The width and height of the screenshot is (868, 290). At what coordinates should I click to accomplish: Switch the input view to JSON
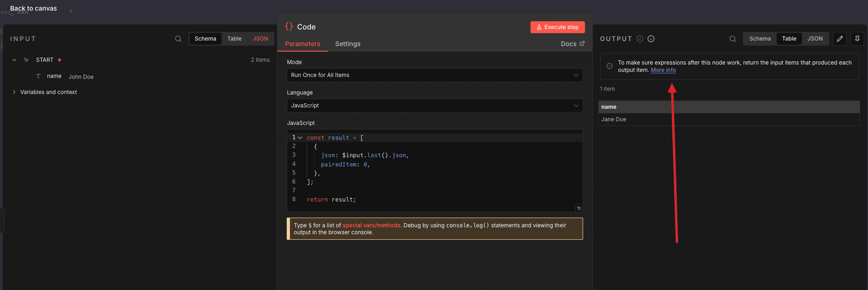point(260,39)
